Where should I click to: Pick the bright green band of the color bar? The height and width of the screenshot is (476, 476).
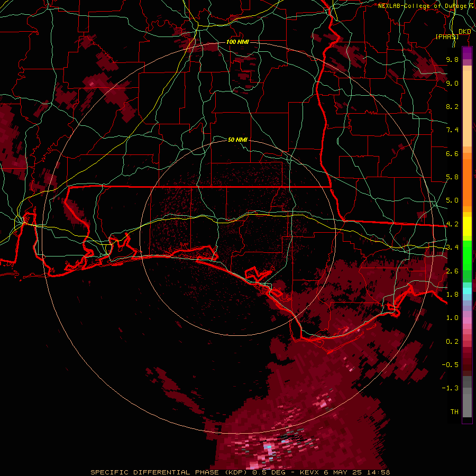(467, 255)
